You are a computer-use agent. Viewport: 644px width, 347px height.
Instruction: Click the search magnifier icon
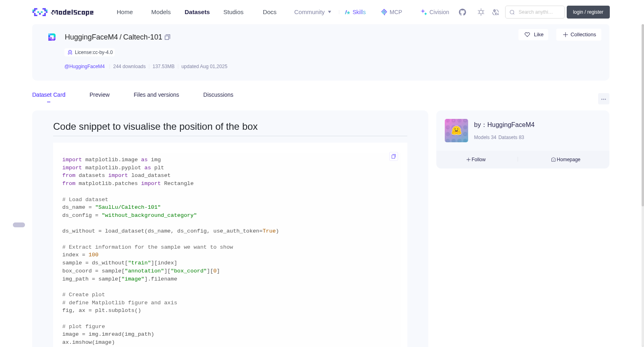click(512, 12)
